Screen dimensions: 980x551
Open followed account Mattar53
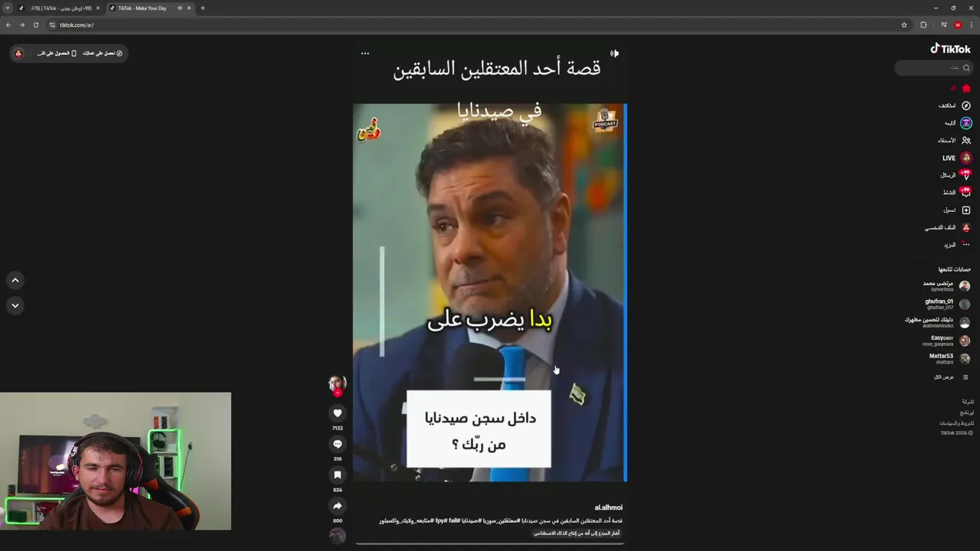point(949,358)
